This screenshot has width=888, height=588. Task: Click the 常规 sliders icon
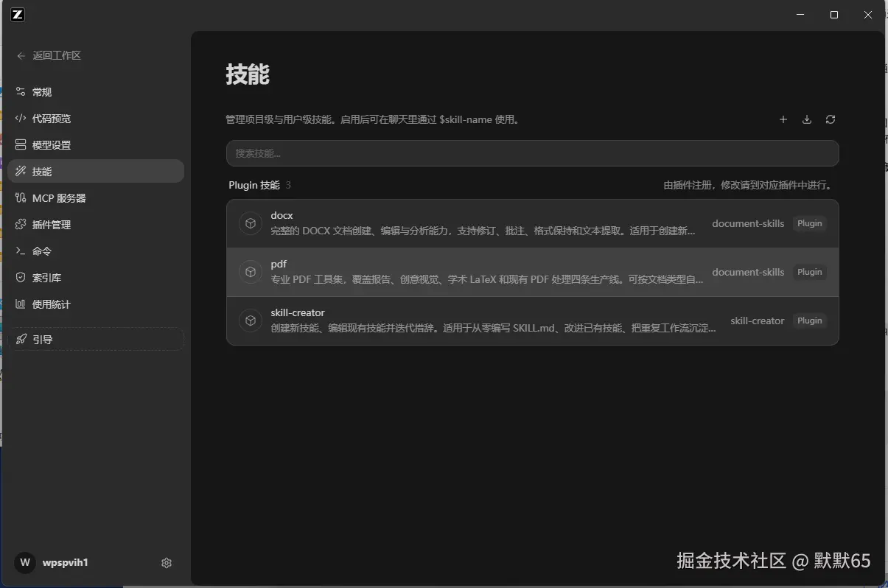pyautogui.click(x=21, y=92)
